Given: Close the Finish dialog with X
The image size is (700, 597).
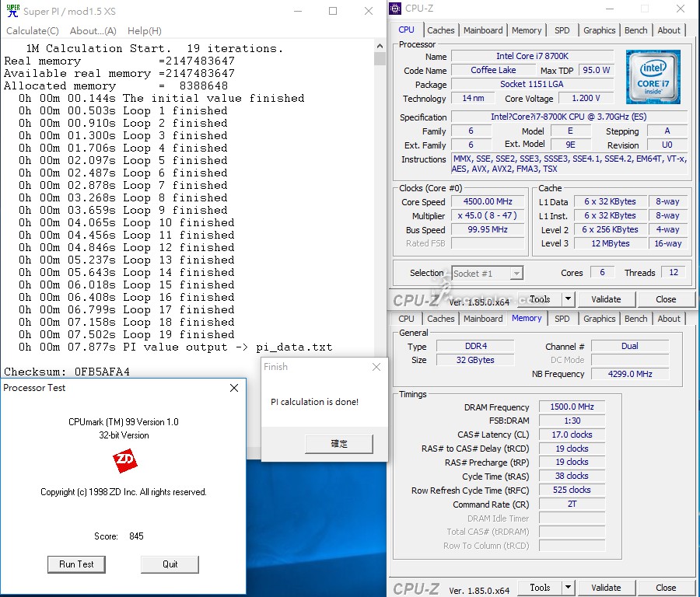Looking at the screenshot, I should click(x=376, y=367).
